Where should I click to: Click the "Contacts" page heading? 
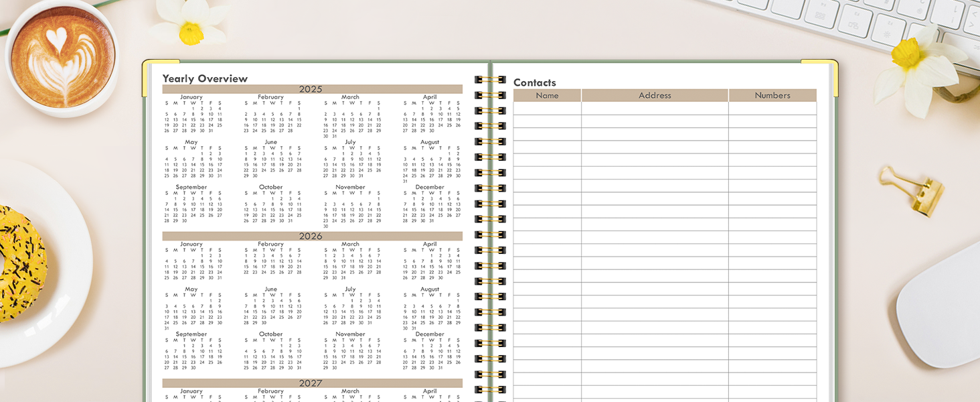pos(535,82)
